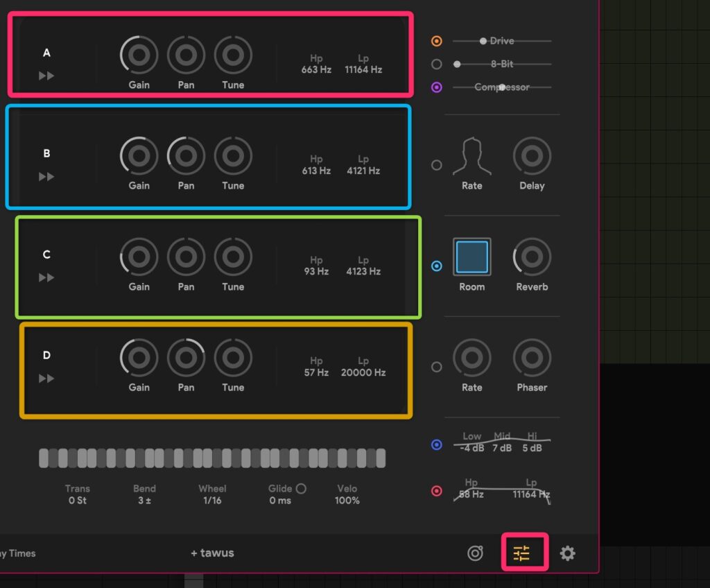Click the circular target icon beside mixer
Viewport: 710px width, 588px height.
(475, 553)
